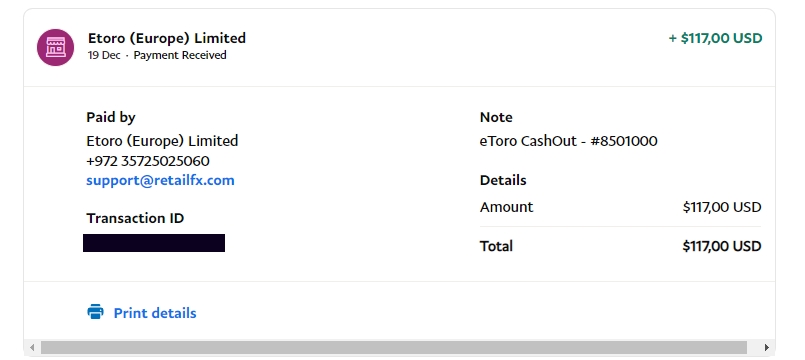Open the support@retailfx.com email link
The width and height of the screenshot is (805, 360).
coord(160,180)
